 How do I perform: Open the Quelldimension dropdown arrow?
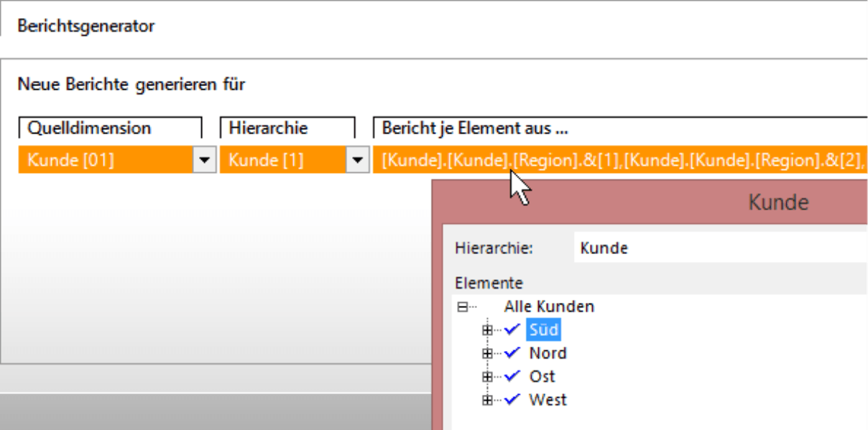pos(205,161)
